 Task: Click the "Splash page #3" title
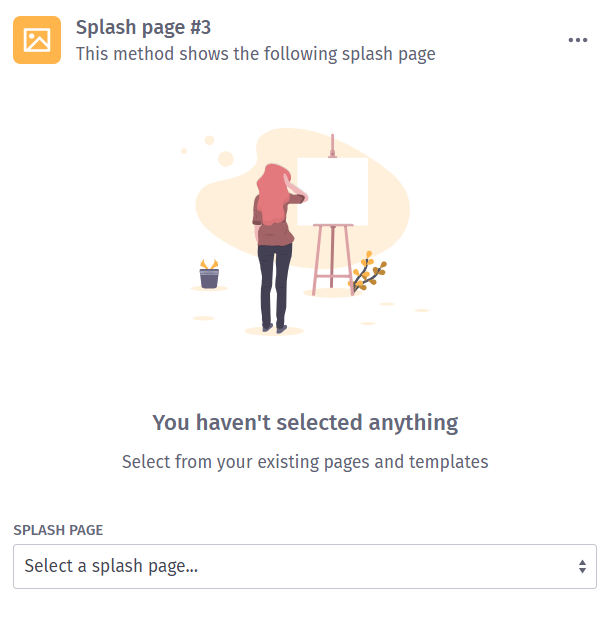(x=143, y=27)
